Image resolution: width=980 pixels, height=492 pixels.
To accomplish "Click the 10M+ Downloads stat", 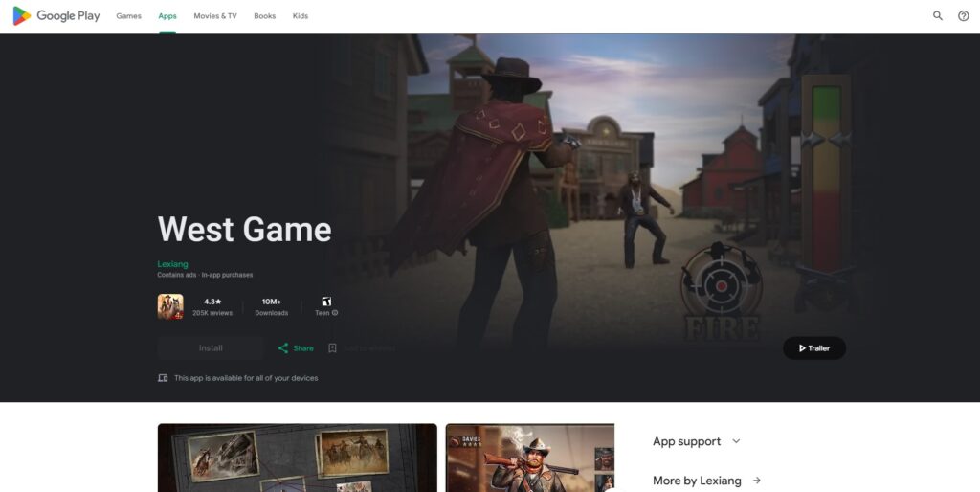I will tap(271, 307).
